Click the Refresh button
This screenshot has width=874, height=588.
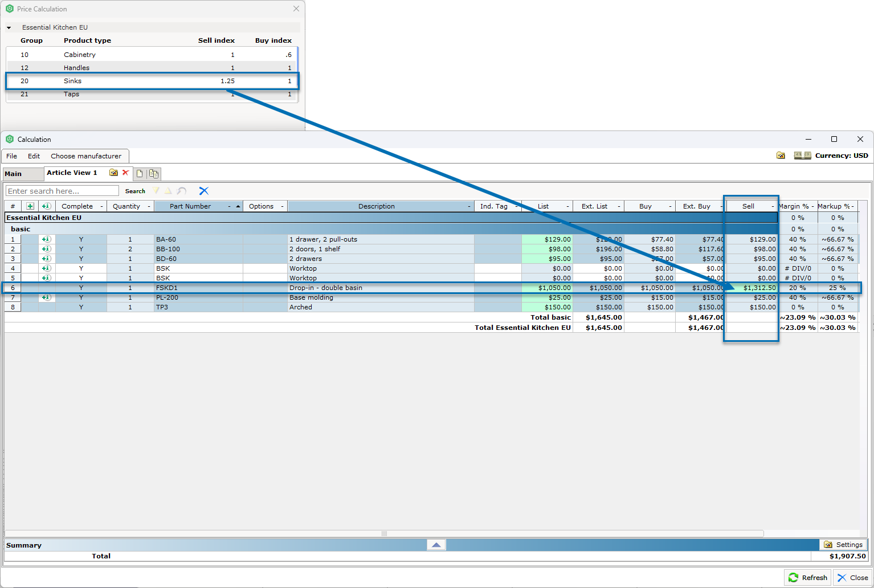807,577
